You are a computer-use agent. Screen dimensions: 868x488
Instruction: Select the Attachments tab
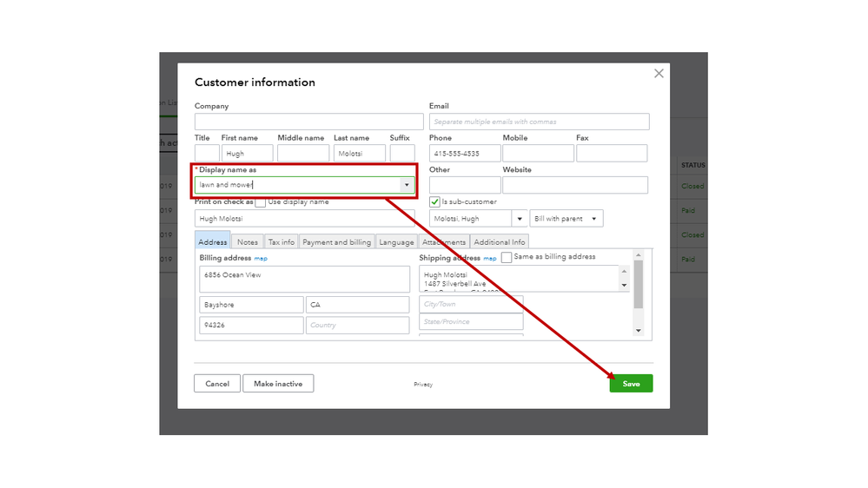tap(444, 241)
